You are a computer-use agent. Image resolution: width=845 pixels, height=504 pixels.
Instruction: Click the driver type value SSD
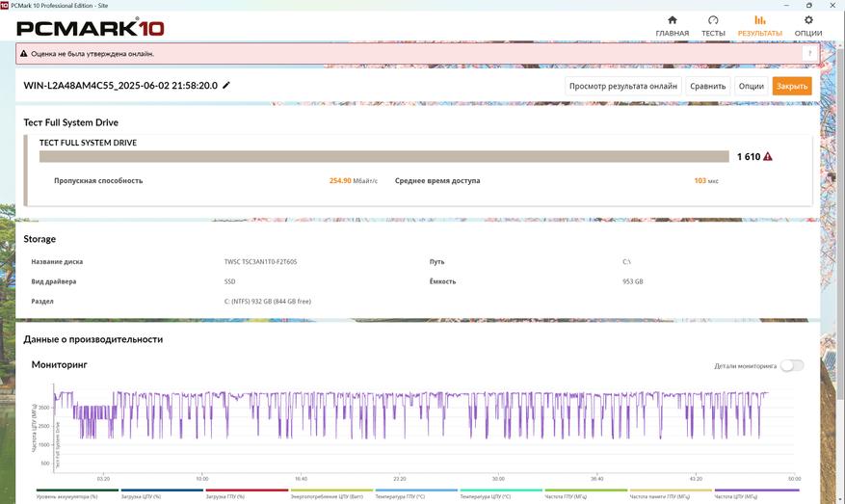pyautogui.click(x=229, y=281)
